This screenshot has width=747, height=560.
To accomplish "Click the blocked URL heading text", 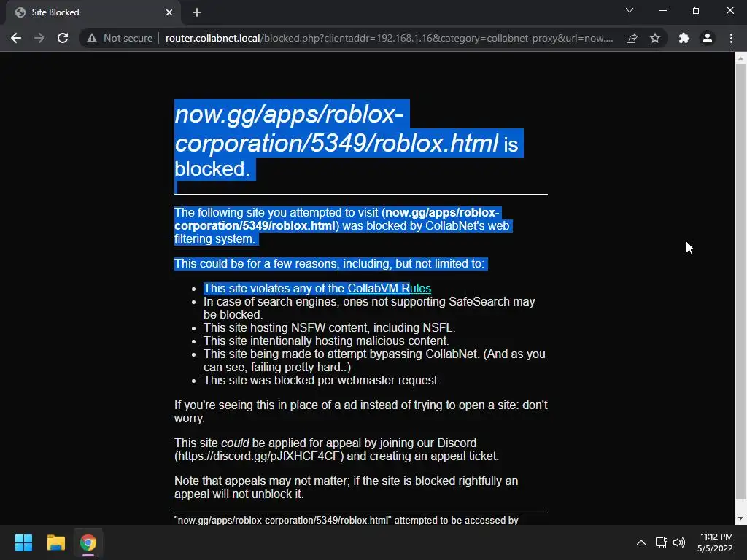I will pos(337,128).
